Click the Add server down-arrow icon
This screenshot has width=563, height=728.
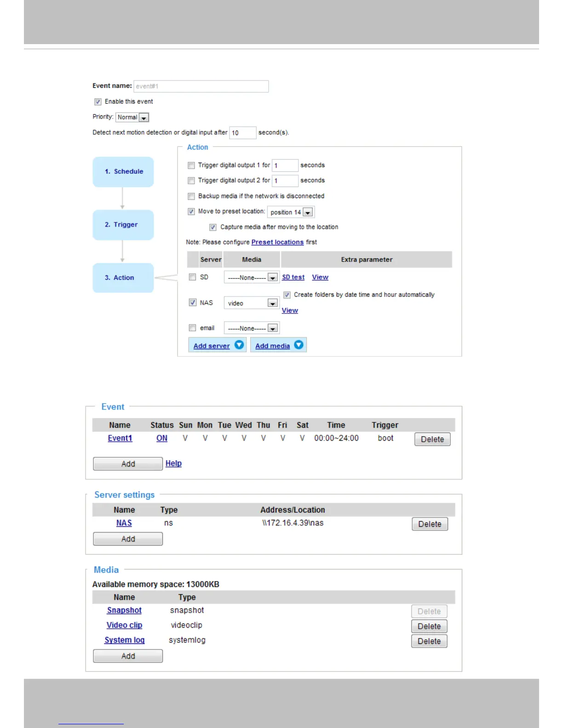pos(239,345)
